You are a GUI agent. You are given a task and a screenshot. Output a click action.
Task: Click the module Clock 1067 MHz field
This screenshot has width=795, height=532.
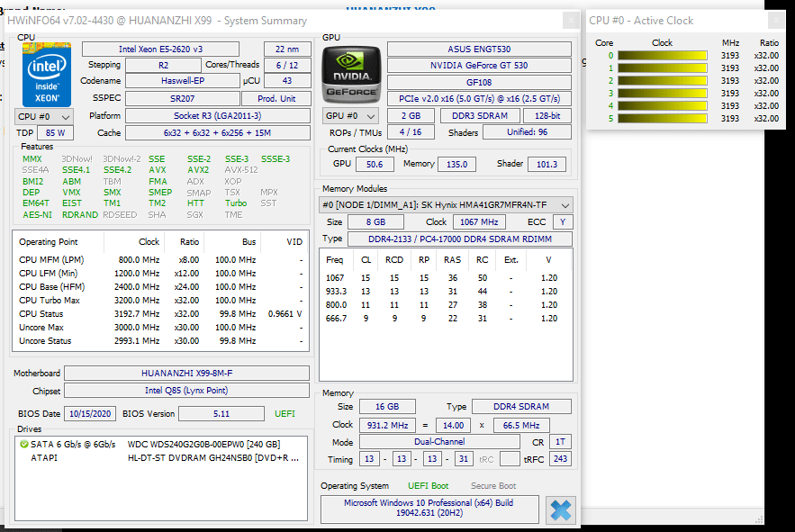[x=479, y=222]
